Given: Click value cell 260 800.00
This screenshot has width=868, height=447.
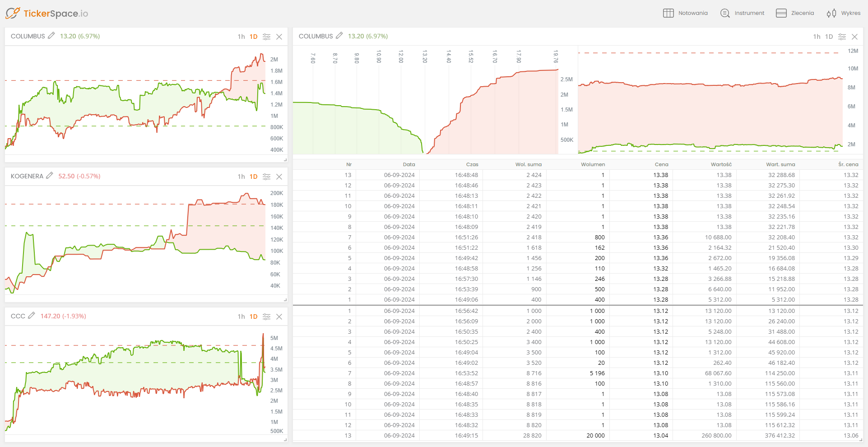Looking at the screenshot, I should click(x=717, y=435).
